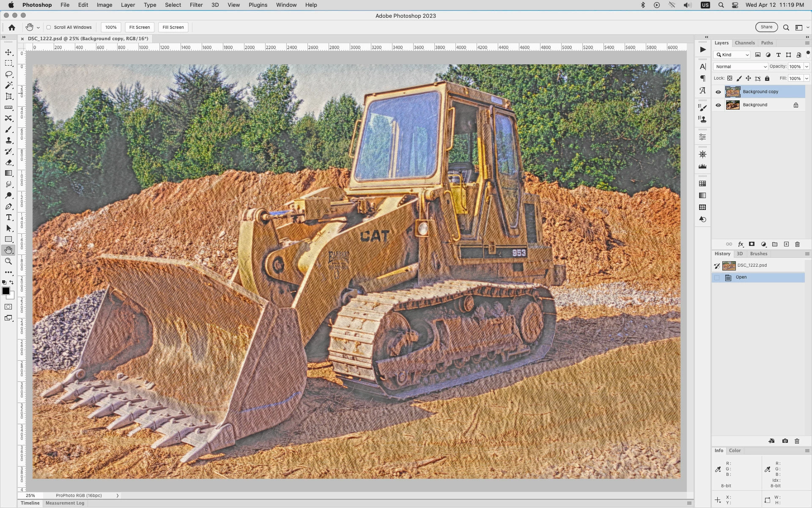
Task: Click the black foreground color swatch
Action: tap(6, 291)
